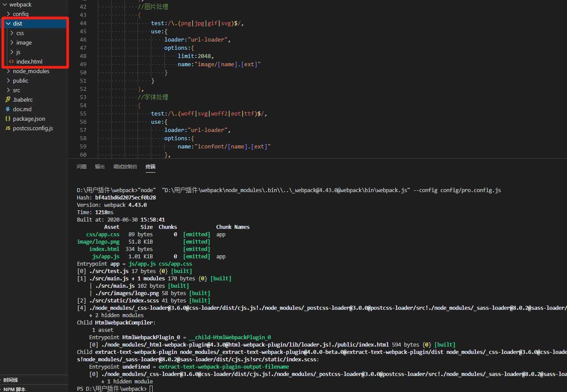Switch to the 终端 terminal tab
Viewport: 567px width, 392px height.
point(151,167)
